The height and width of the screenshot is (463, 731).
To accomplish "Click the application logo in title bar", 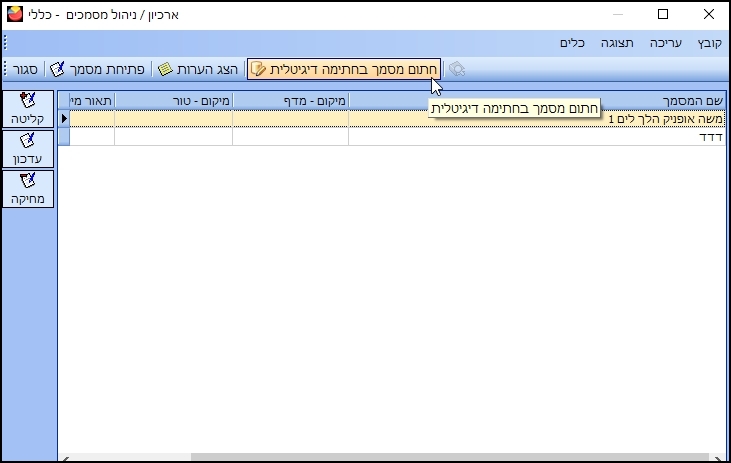I will pos(14,15).
